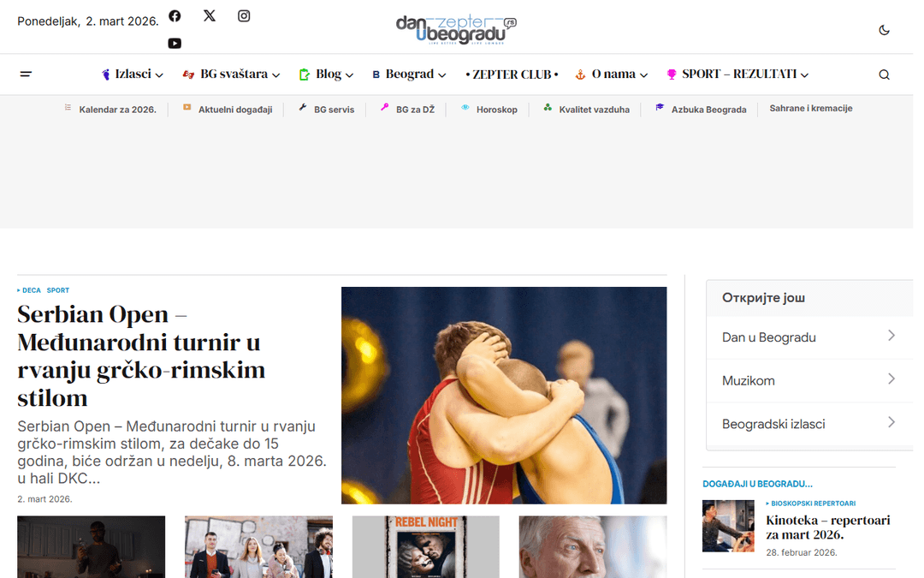
Task: Click the graduation cap icon beside Azbuka Beograda
Action: [x=660, y=107]
